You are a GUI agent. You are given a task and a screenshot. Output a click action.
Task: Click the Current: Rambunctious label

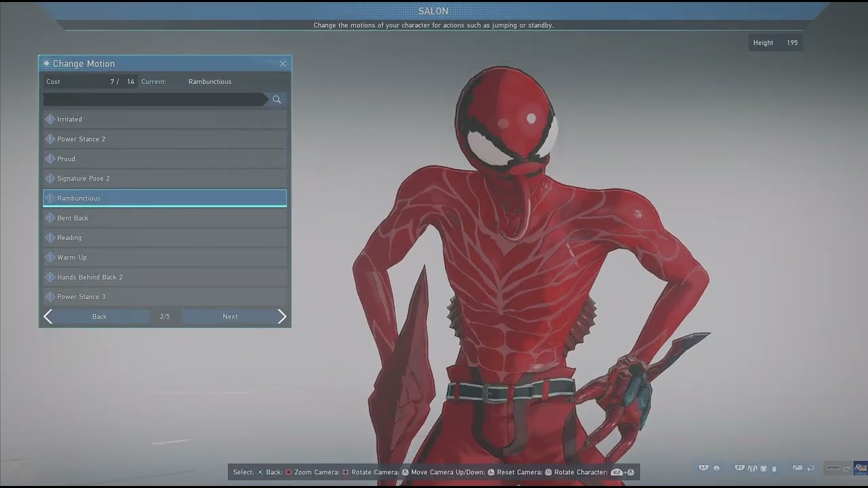[x=186, y=81]
